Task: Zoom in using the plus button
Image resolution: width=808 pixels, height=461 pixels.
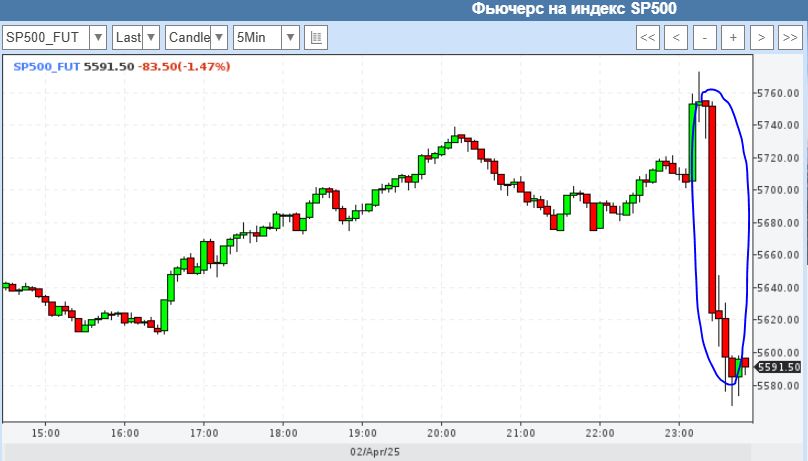Action: (733, 38)
